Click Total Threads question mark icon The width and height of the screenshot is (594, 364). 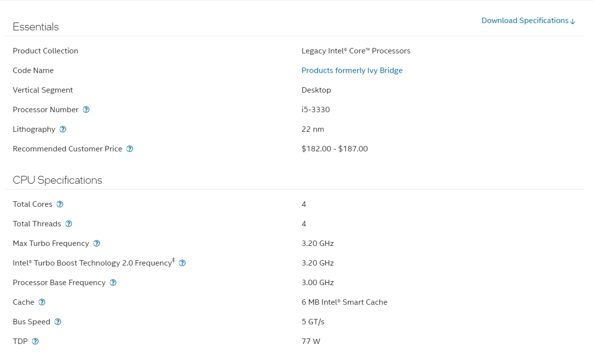(x=69, y=224)
